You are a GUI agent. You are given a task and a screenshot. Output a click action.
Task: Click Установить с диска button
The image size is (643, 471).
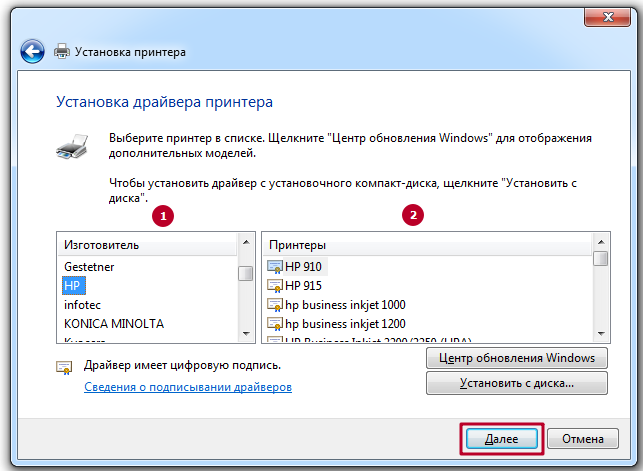517,383
